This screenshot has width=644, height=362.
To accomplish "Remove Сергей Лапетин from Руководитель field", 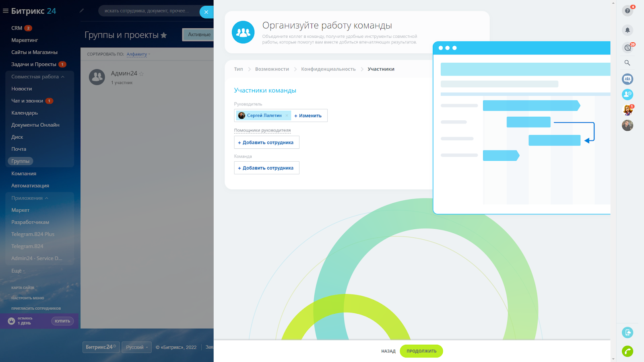I will [x=287, y=115].
